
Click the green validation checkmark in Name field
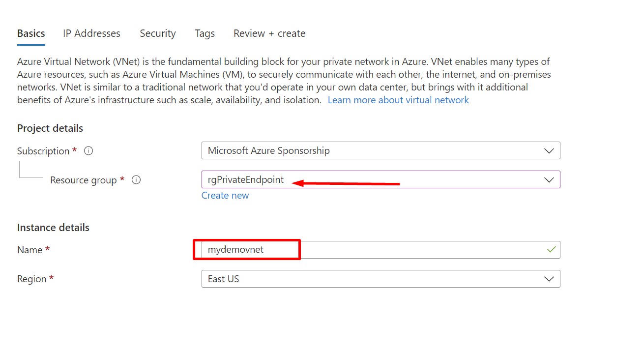point(551,250)
